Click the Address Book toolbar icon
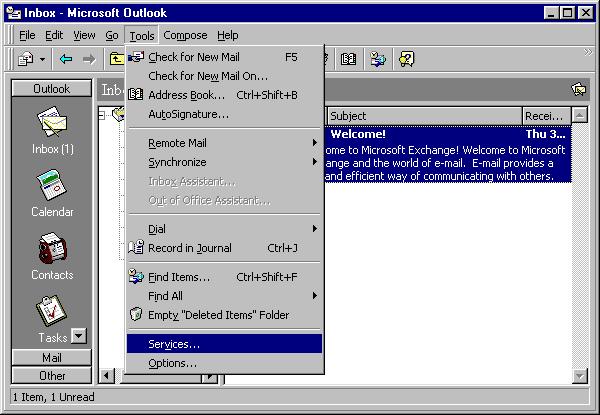This screenshot has height=415, width=600. 348,59
